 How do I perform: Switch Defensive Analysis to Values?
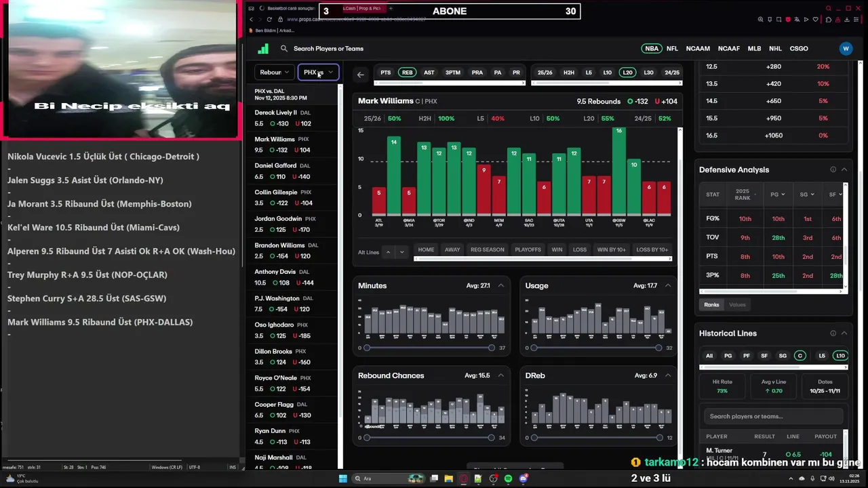click(737, 305)
